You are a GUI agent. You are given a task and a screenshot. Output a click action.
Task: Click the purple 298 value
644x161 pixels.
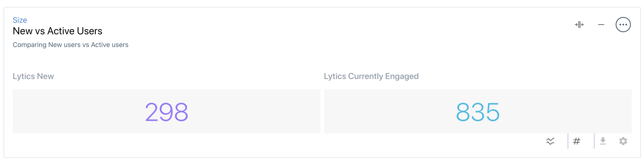167,112
